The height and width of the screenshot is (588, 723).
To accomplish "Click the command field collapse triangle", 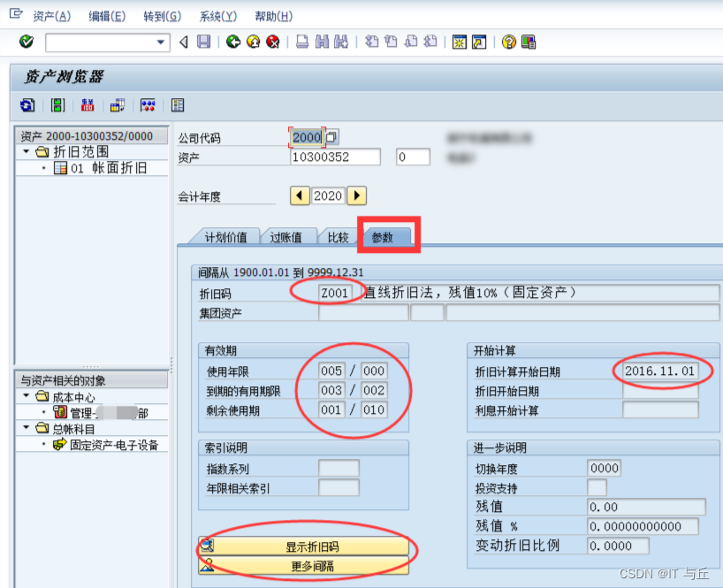I will coord(184,42).
